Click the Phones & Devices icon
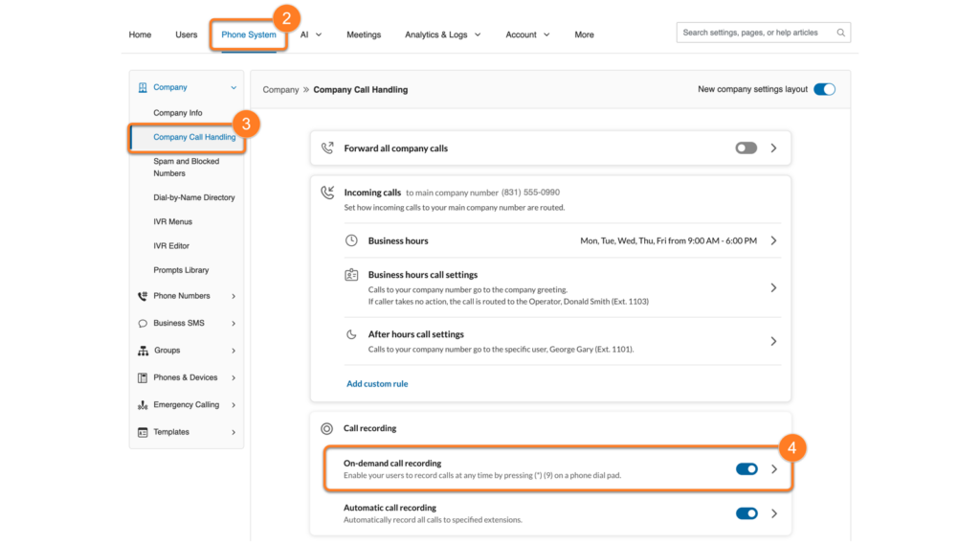Viewport: 980px width, 546px height. click(143, 377)
